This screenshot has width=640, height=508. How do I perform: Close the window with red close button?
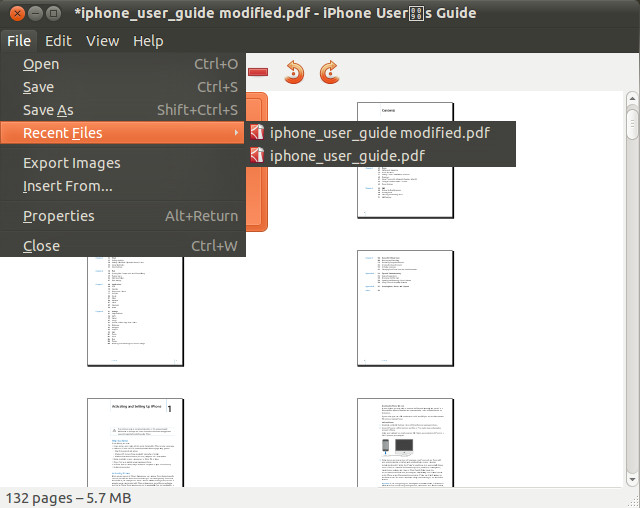[17, 13]
